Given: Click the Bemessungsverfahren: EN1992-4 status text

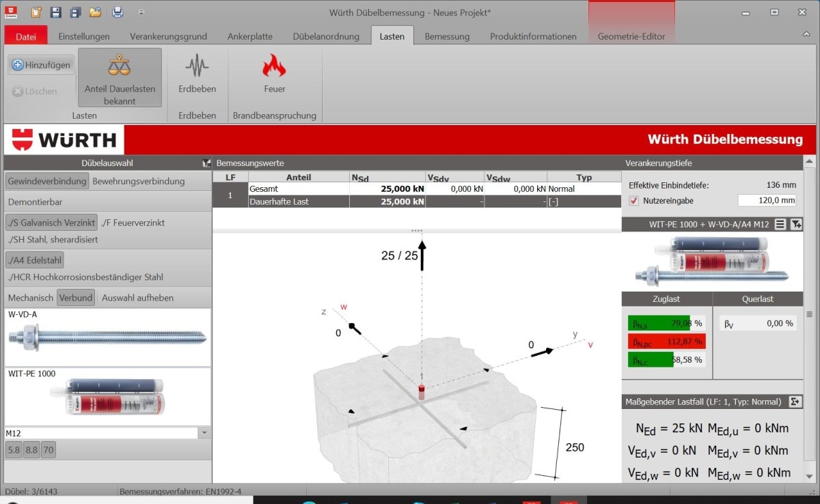Looking at the screenshot, I should pos(180,491).
